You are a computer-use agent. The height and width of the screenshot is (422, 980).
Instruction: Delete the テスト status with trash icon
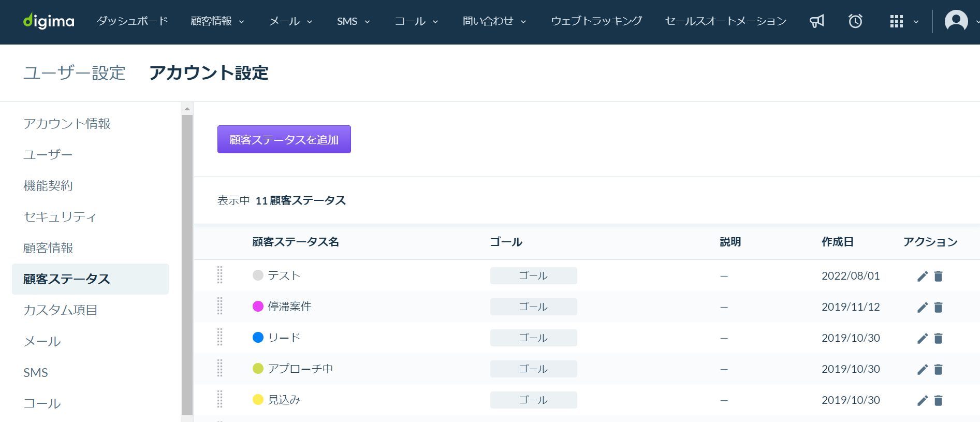[x=938, y=276]
